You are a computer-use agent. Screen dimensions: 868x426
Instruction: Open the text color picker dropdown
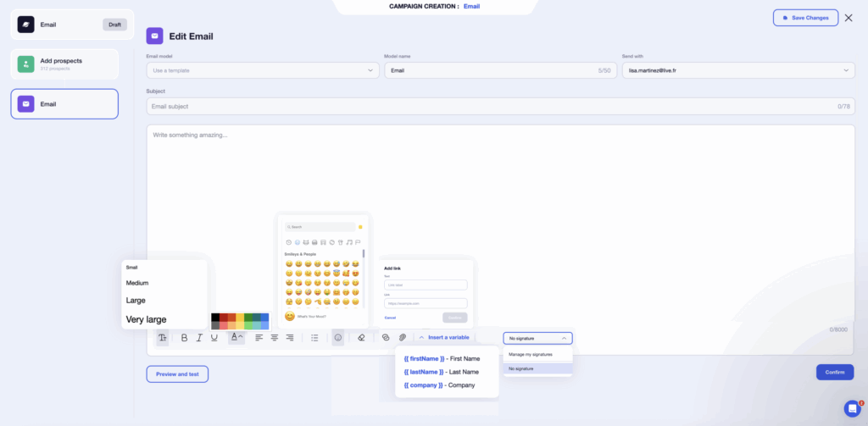tap(236, 337)
